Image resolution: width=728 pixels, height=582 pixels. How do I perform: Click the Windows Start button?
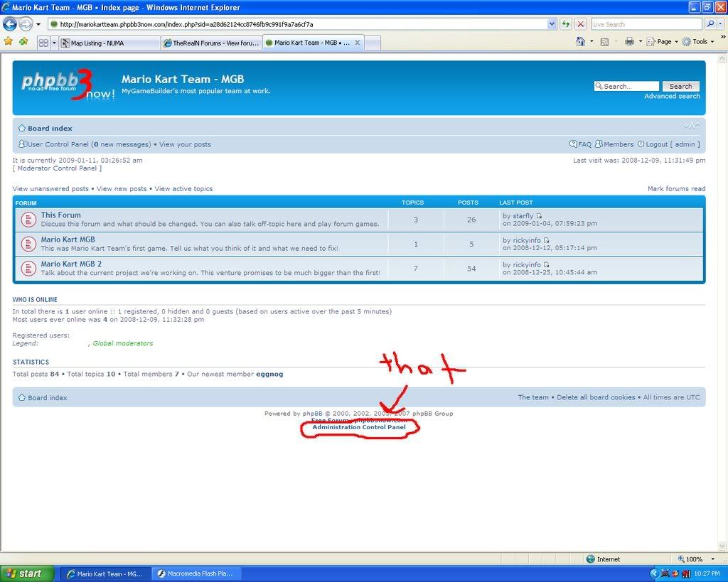pyautogui.click(x=26, y=573)
